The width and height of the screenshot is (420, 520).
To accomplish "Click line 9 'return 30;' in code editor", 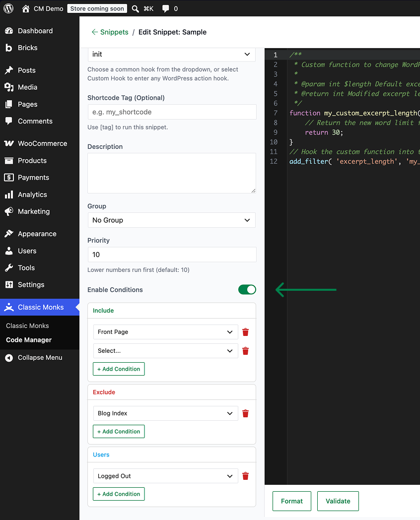I will point(324,132).
